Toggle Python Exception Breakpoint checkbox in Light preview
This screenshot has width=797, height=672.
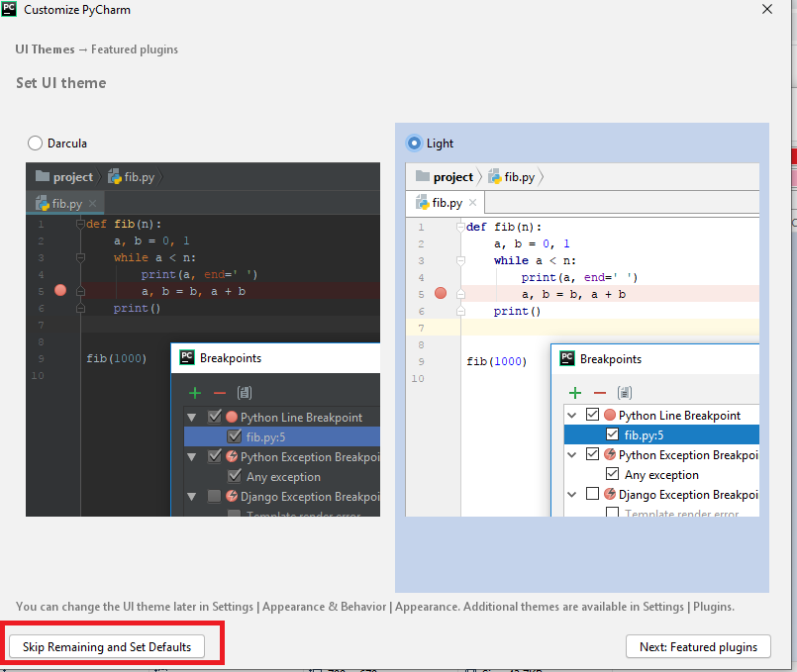coord(592,453)
